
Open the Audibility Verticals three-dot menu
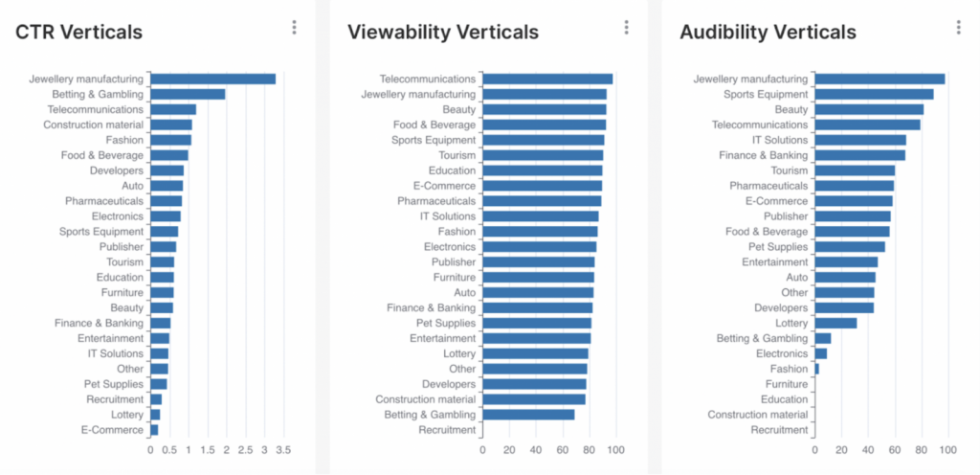pos(958,27)
